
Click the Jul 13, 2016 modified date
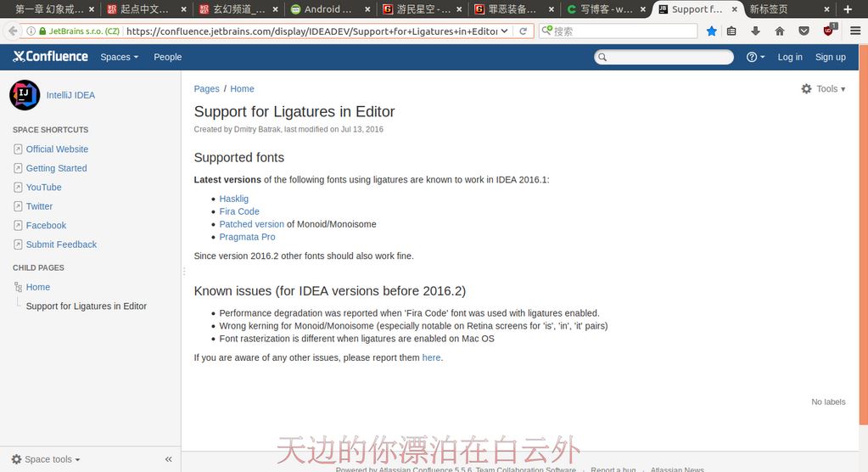click(362, 129)
